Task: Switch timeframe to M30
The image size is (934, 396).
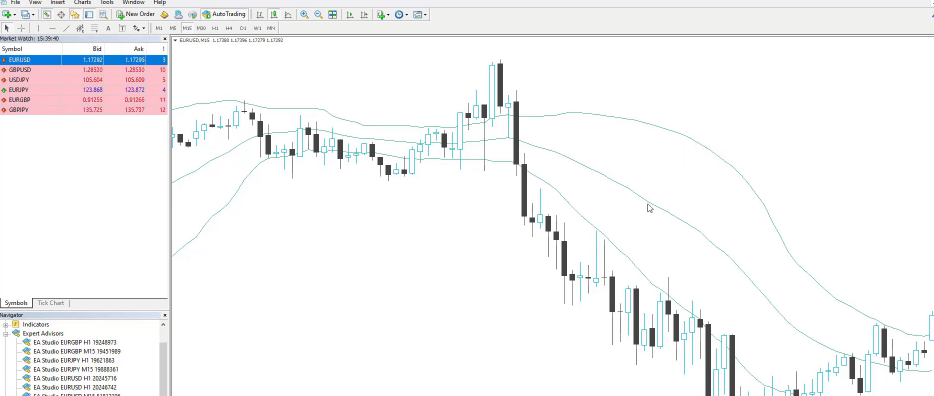Action: (x=201, y=28)
